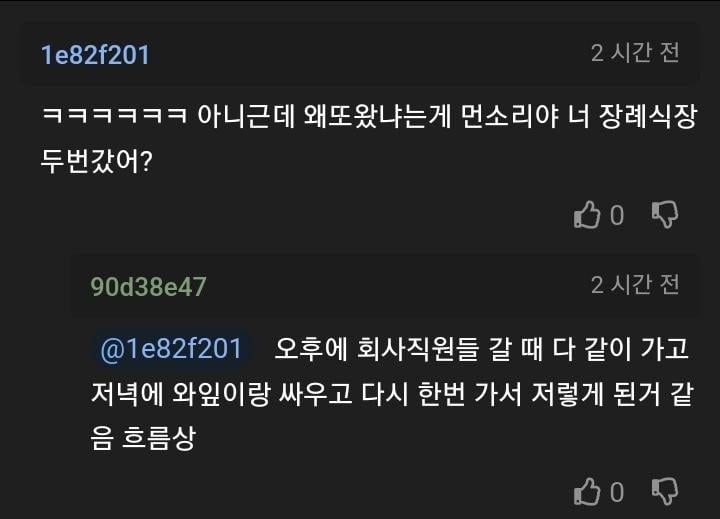Click the like count on 90d38e47's reply

(x=617, y=492)
